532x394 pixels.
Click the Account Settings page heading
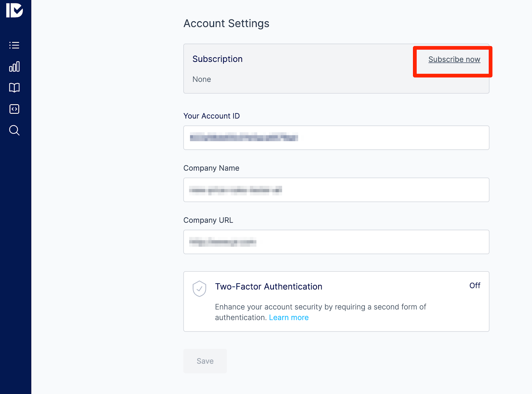[226, 24]
